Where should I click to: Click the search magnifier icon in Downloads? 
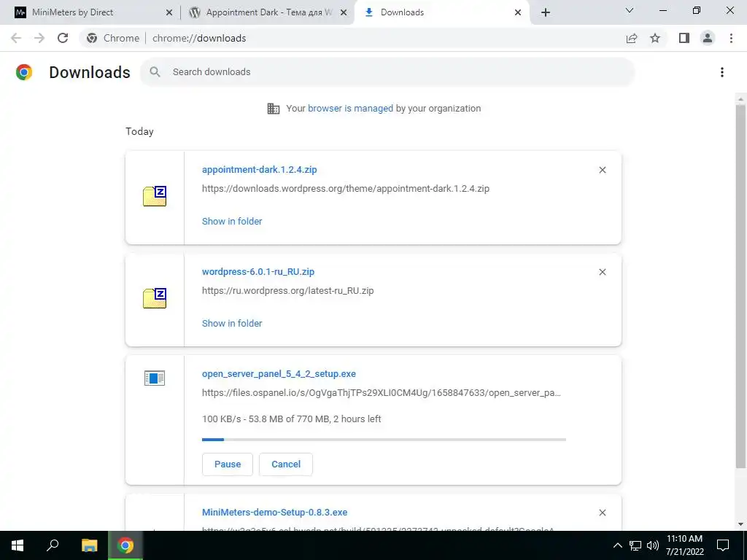(x=155, y=72)
